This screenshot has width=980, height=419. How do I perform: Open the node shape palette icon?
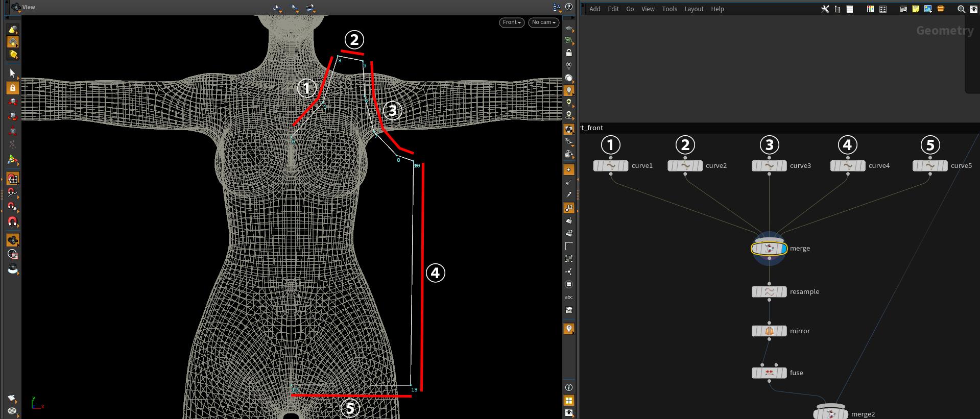882,9
